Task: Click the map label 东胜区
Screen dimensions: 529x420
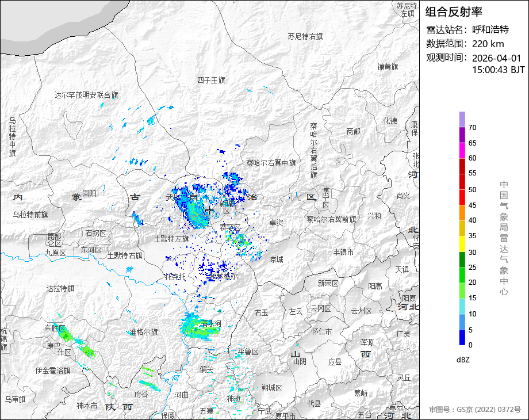Action: 55,328
